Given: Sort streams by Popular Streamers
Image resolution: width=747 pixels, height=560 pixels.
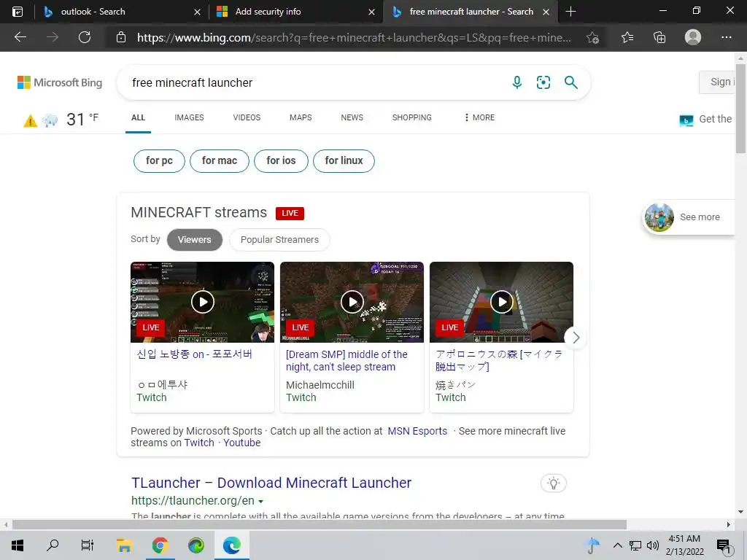Looking at the screenshot, I should (279, 239).
